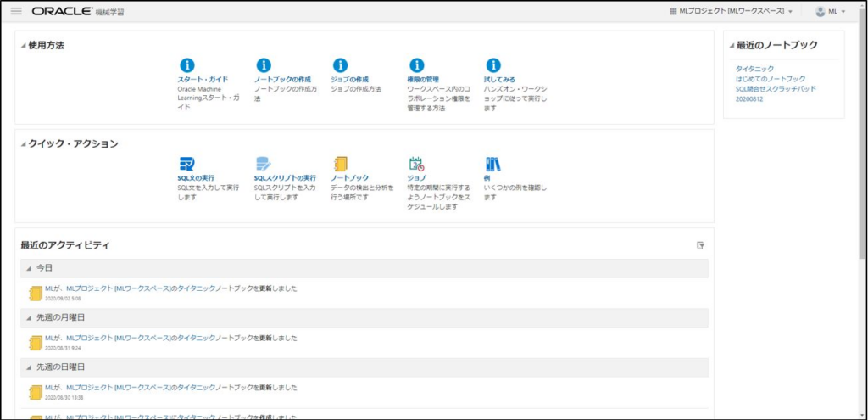Collapse the 今日 activity group
Viewport: 868px width, 420px height.
(29, 268)
